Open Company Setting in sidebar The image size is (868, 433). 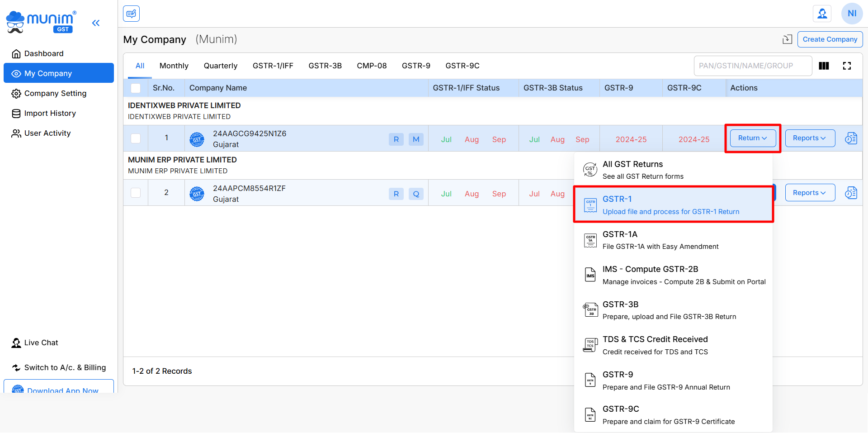(x=59, y=94)
